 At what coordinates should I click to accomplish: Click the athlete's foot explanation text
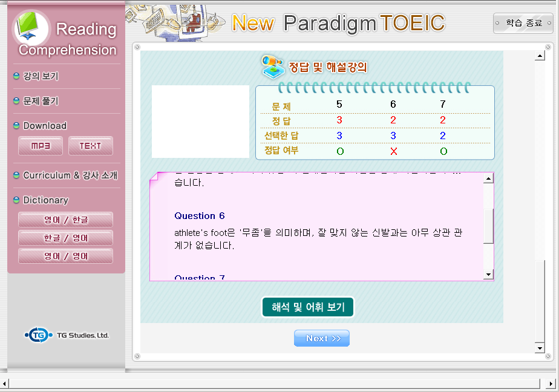318,239
